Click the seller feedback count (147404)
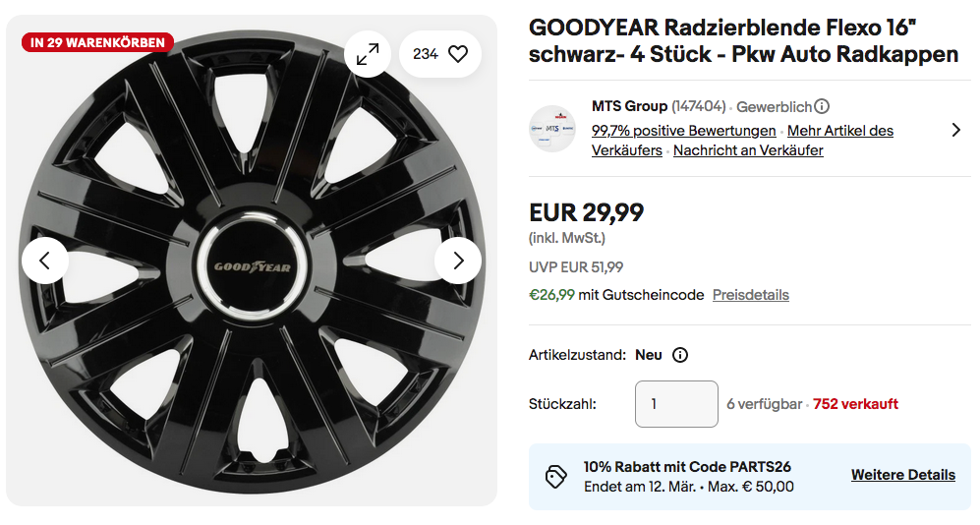 (x=698, y=106)
